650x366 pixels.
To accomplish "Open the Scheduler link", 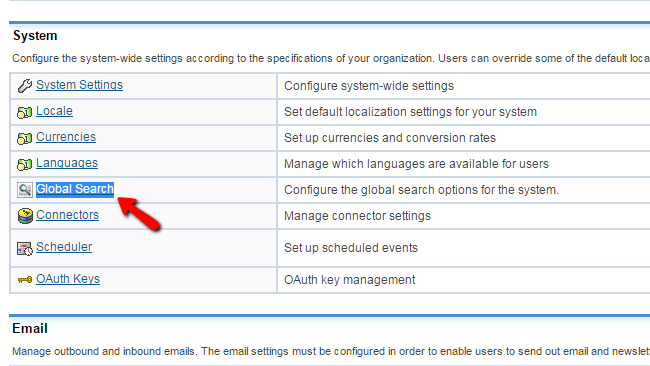I will [64, 247].
